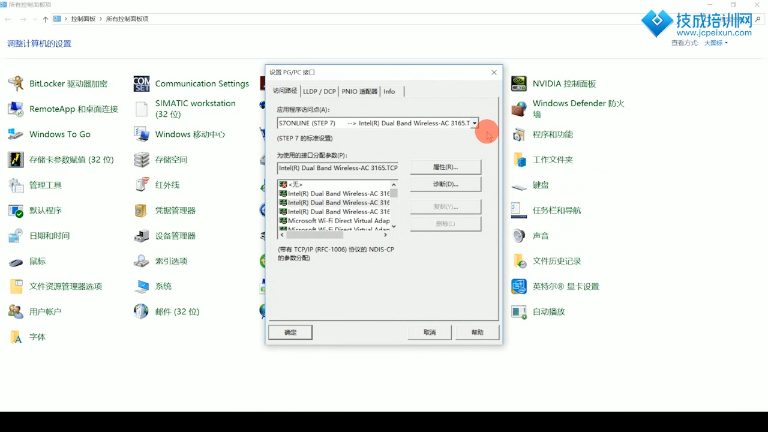This screenshot has width=768, height=432.
Task: Open 任务栏和导航 icon
Action: pyautogui.click(x=519, y=211)
